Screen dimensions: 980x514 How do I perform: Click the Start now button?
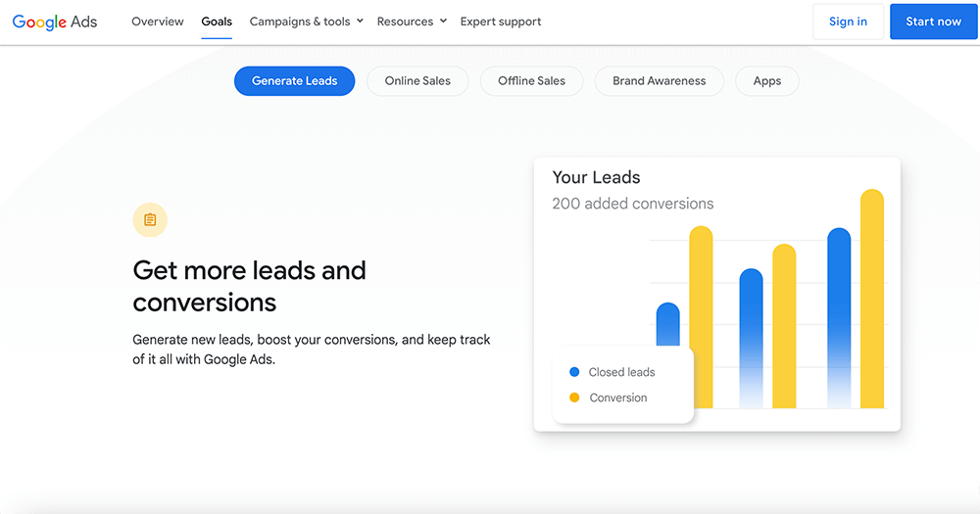pos(934,22)
